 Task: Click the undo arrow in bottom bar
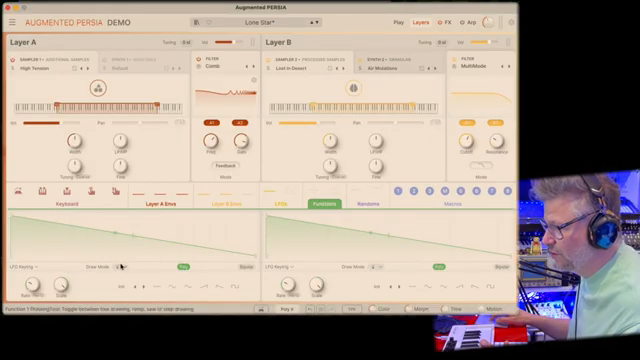pyautogui.click(x=310, y=309)
